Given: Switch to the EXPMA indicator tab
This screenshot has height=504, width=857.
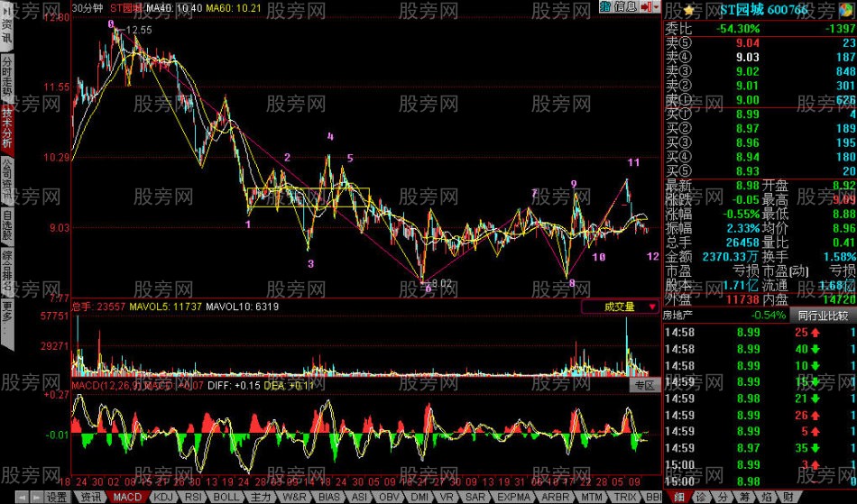Looking at the screenshot, I should point(514,498).
